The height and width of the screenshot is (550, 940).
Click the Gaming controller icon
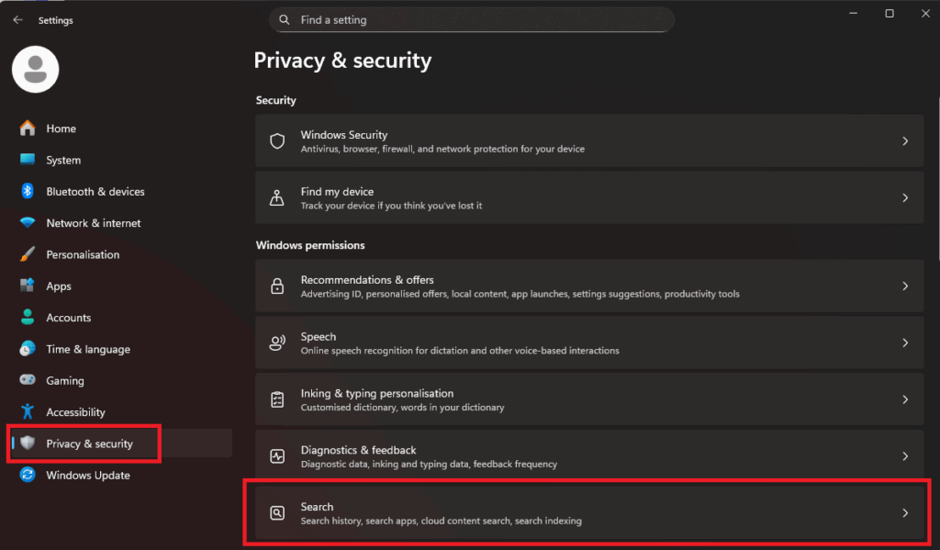28,380
